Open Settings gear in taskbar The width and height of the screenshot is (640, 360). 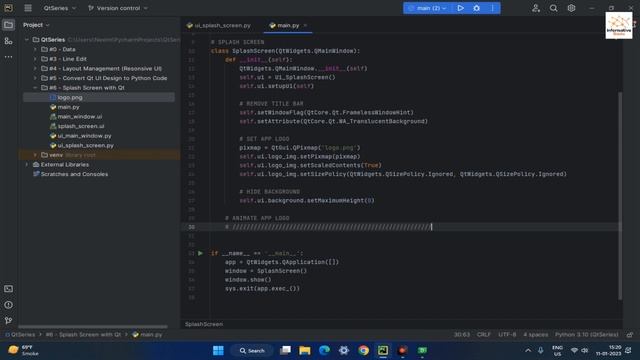(x=344, y=351)
